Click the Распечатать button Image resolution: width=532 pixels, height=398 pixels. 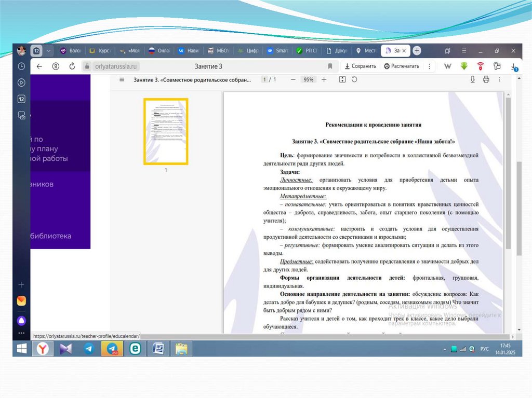(x=402, y=66)
